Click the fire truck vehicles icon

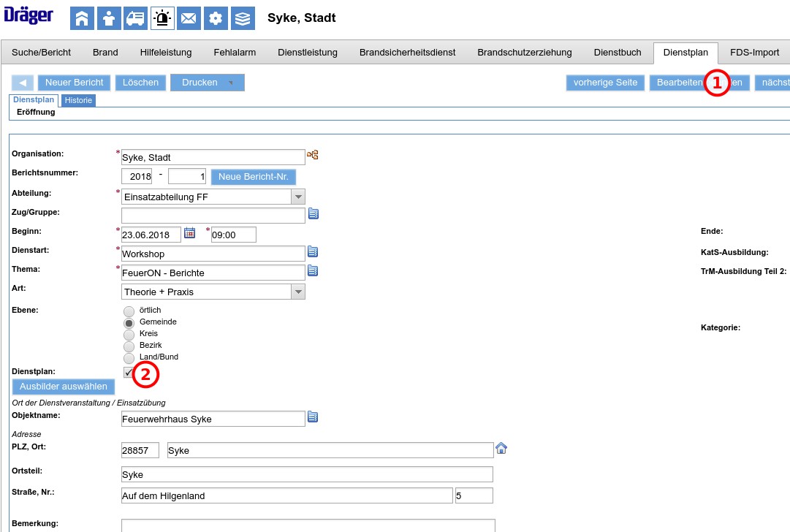(x=135, y=18)
